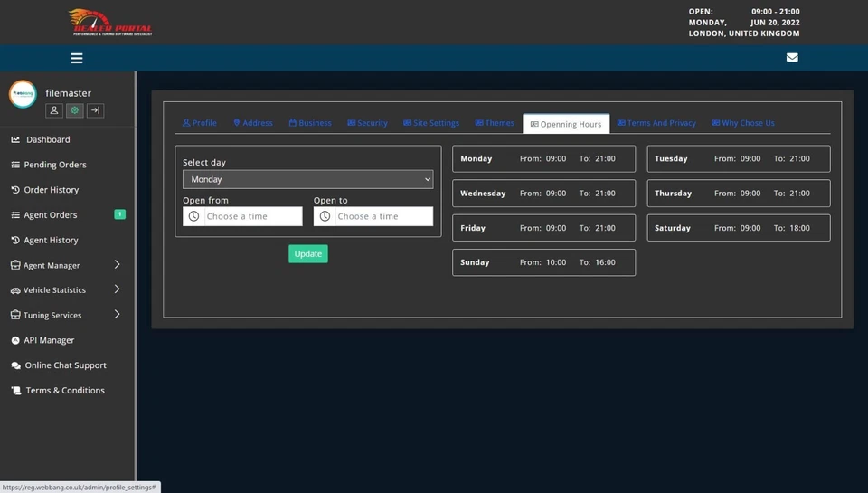The height and width of the screenshot is (493, 868).
Task: Expand the Tuning Services submenu chevron
Action: [117, 314]
